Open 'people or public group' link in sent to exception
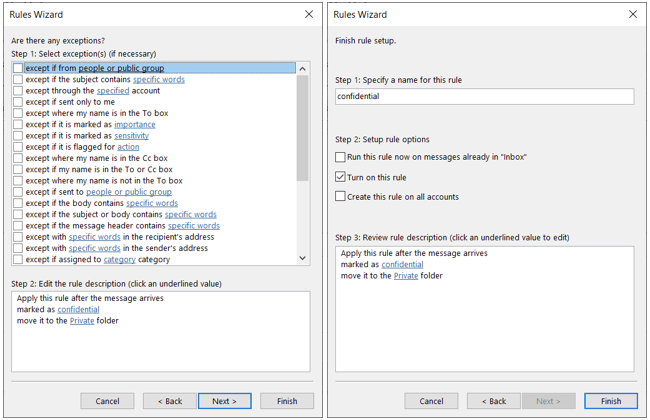 pos(129,192)
